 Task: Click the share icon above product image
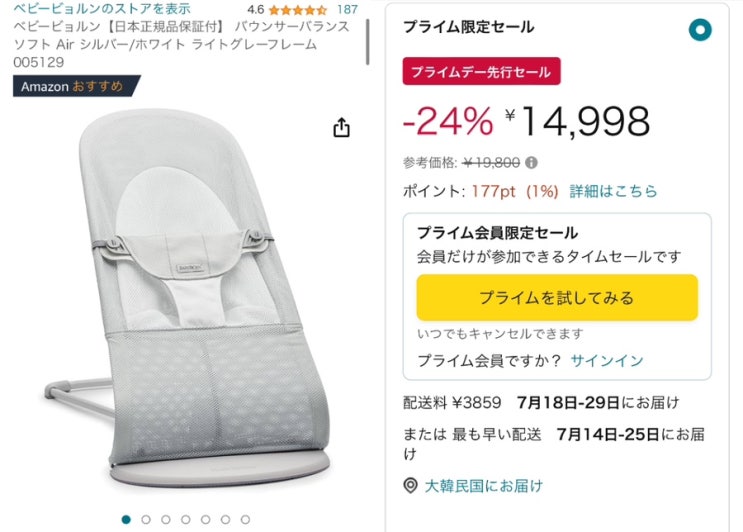[341, 128]
